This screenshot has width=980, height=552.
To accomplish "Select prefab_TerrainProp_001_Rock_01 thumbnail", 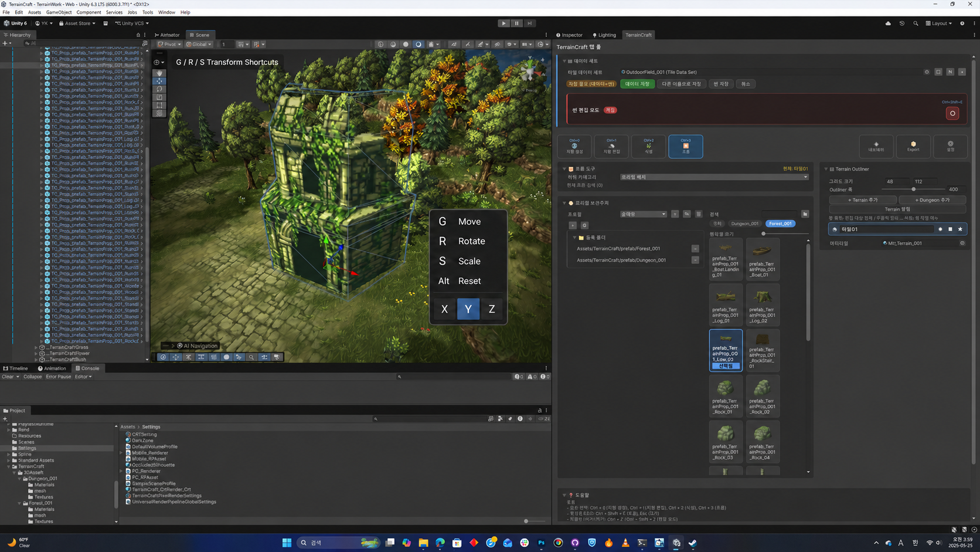I will (726, 396).
